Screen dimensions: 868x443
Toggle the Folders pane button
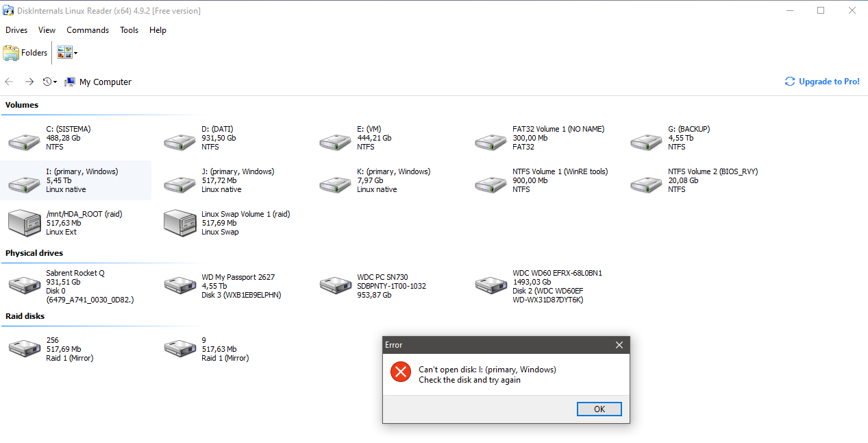25,53
